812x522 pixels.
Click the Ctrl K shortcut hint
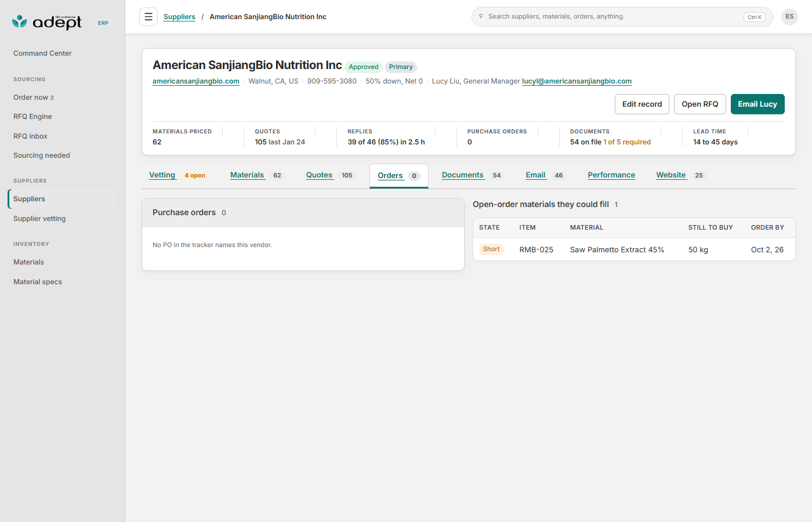(x=755, y=17)
